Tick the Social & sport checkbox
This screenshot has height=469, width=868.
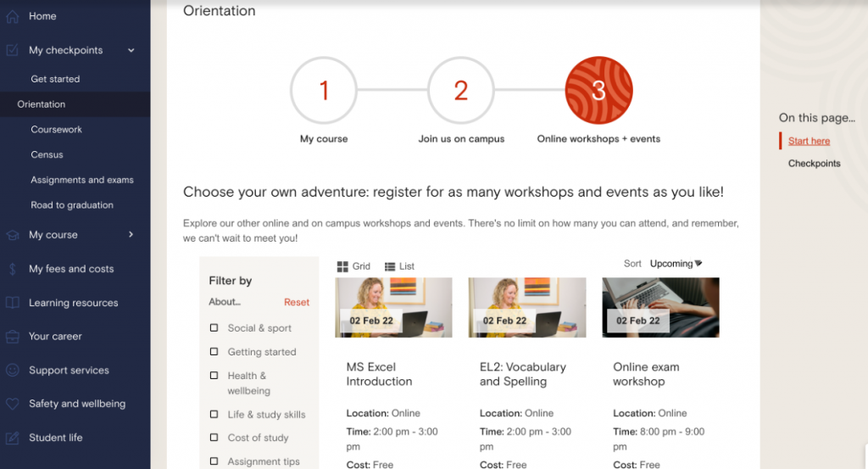tap(214, 328)
